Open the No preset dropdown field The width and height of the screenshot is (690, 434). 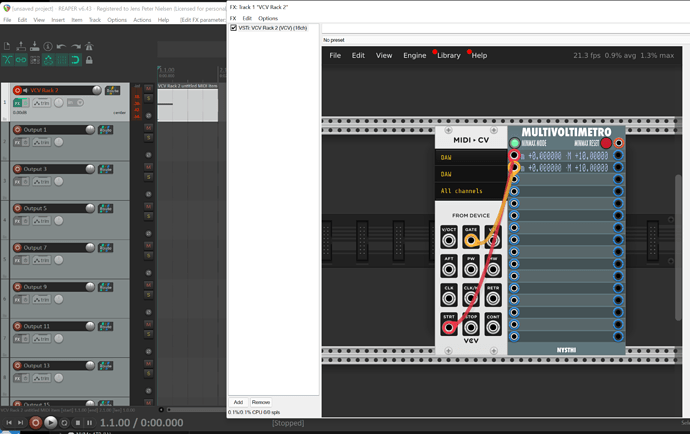506,40
